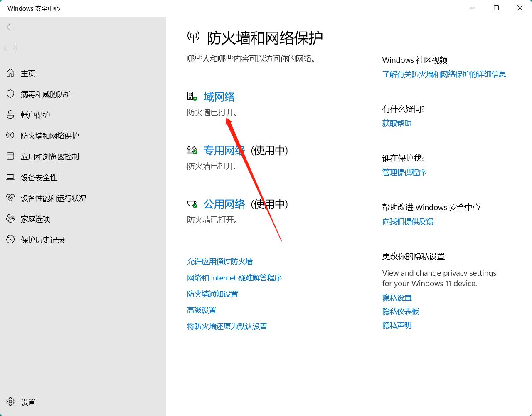Click the 帐户保护 person icon
Image resolution: width=532 pixels, height=416 pixels.
10,115
